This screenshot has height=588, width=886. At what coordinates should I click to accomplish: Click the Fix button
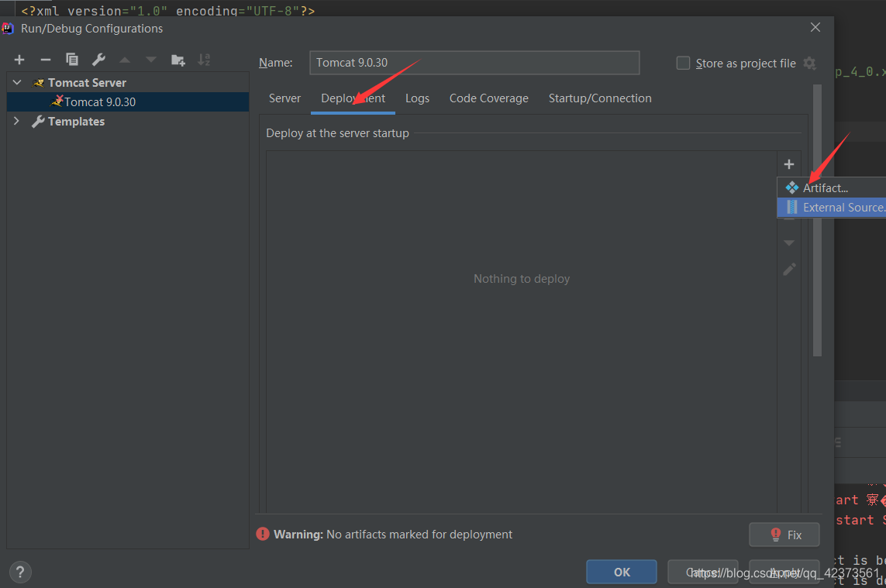click(784, 535)
